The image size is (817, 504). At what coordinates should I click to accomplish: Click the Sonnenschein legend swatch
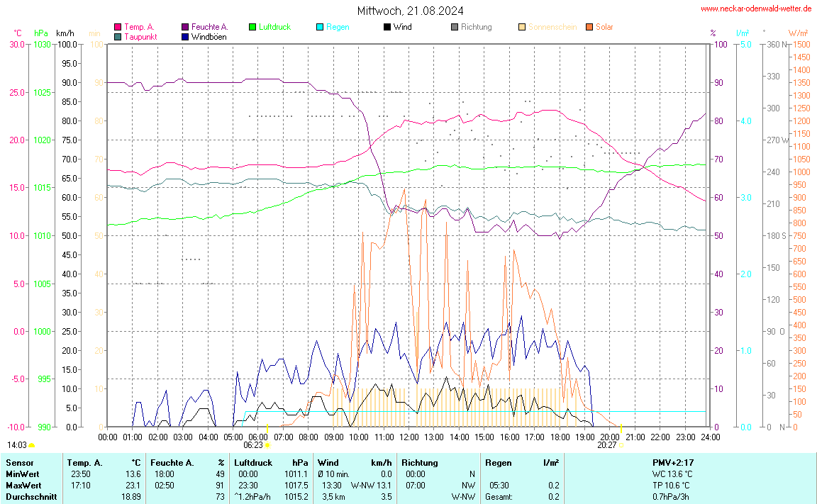pos(522,27)
